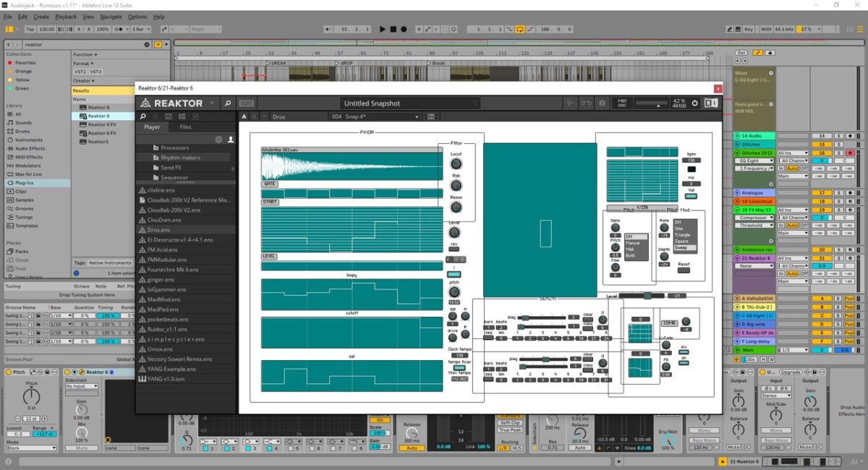Toggle the Vel switch in Reaktor panel
The width and height of the screenshot is (868, 470).
tap(691, 196)
